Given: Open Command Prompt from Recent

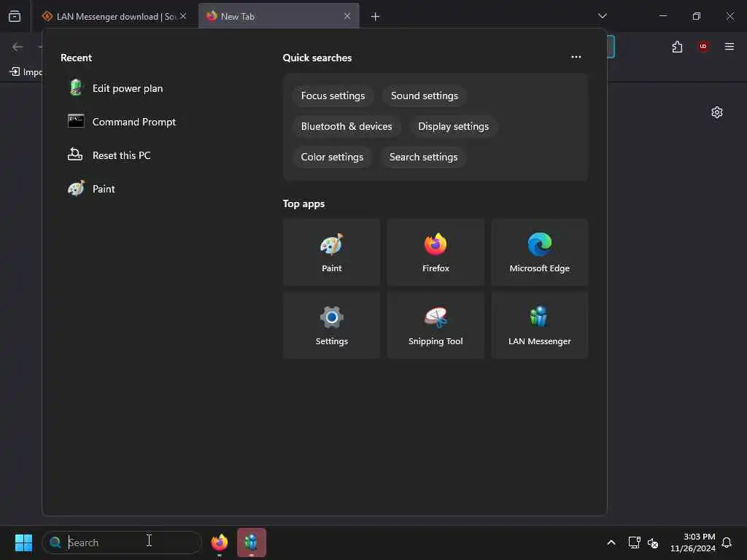Looking at the screenshot, I should 122,122.
